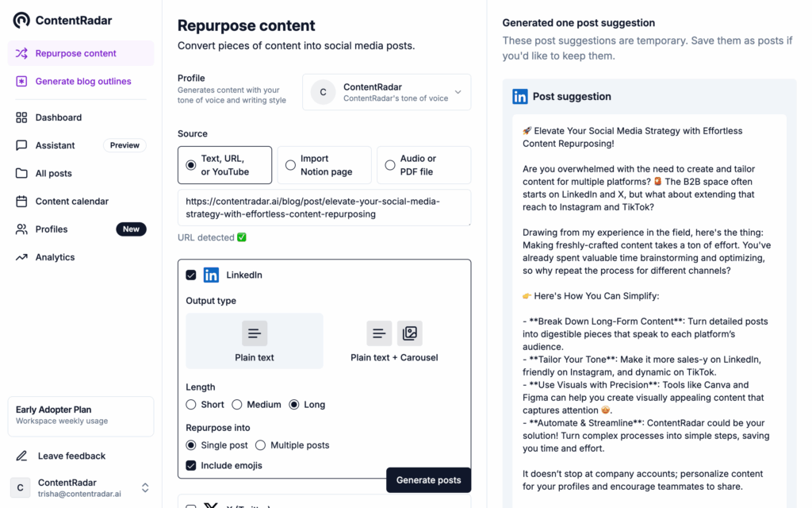The height and width of the screenshot is (508, 812).
Task: Open the Content calendar icon
Action: pos(21,202)
